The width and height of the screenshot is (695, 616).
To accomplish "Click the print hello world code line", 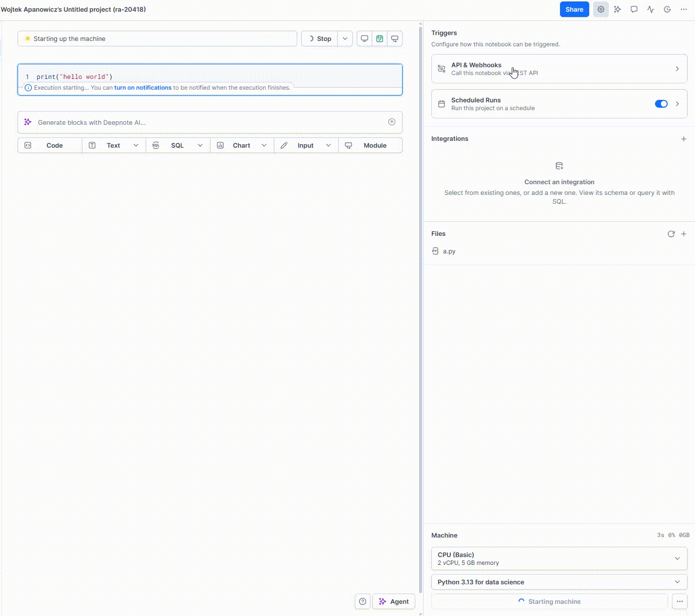I will tap(74, 77).
